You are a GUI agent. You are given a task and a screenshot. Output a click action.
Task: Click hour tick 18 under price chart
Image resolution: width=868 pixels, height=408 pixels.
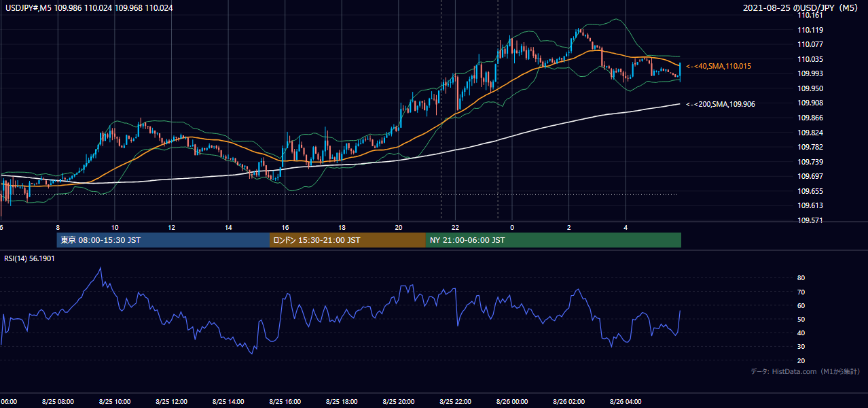click(x=342, y=228)
